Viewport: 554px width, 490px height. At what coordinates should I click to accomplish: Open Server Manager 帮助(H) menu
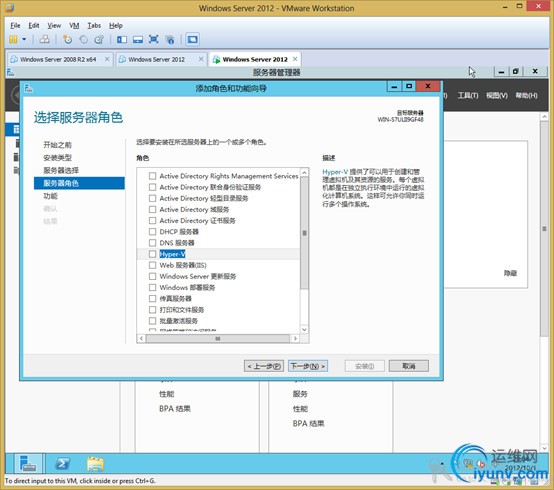(x=526, y=95)
